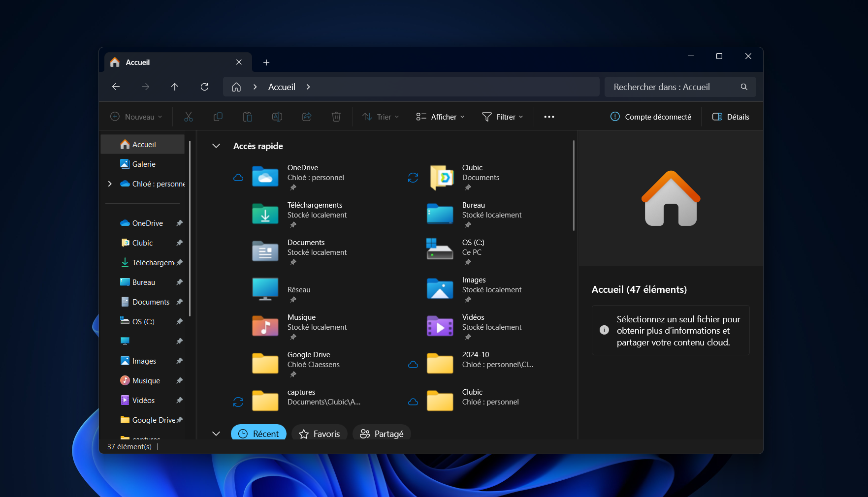Click the Copy icon
The height and width of the screenshot is (497, 868).
tap(218, 117)
